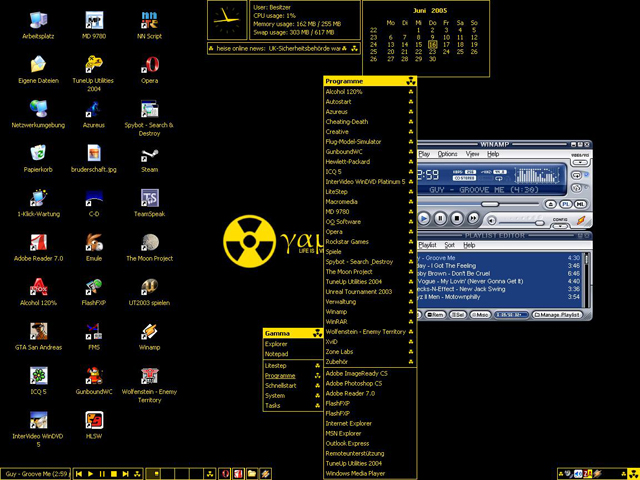640x480 pixels.
Task: Click the Opera quick-launch icon in the taskbar
Action: [224, 474]
